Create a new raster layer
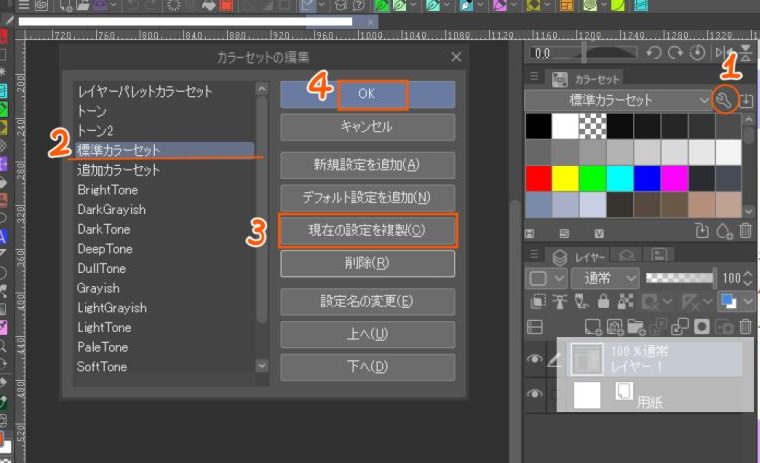Image resolution: width=760 pixels, height=463 pixels. pyautogui.click(x=594, y=326)
